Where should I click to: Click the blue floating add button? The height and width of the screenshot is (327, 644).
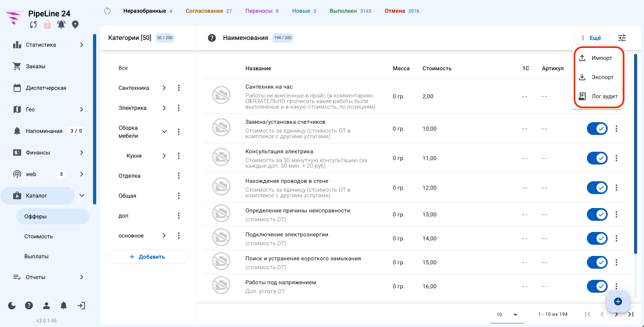pos(618,301)
